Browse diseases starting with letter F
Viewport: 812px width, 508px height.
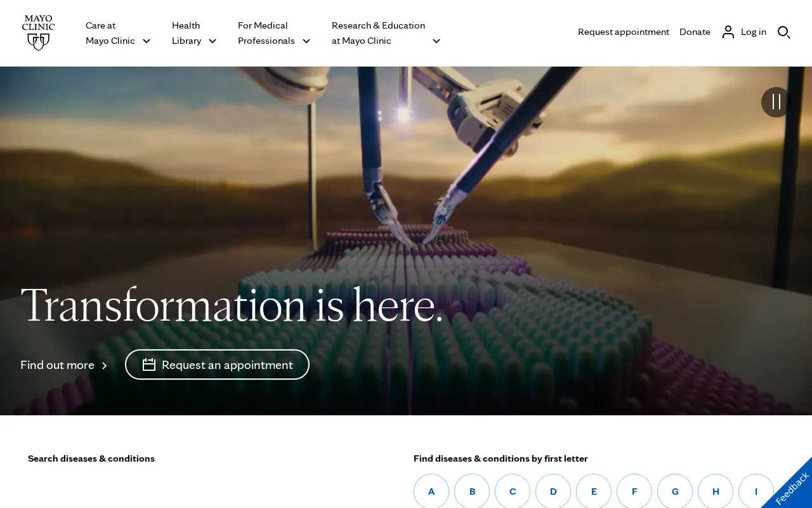634,491
